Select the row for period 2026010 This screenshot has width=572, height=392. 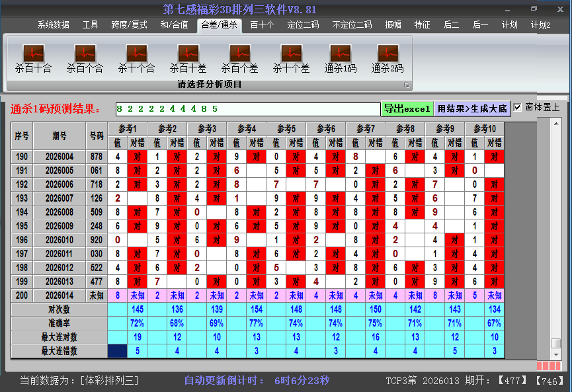[60, 240]
